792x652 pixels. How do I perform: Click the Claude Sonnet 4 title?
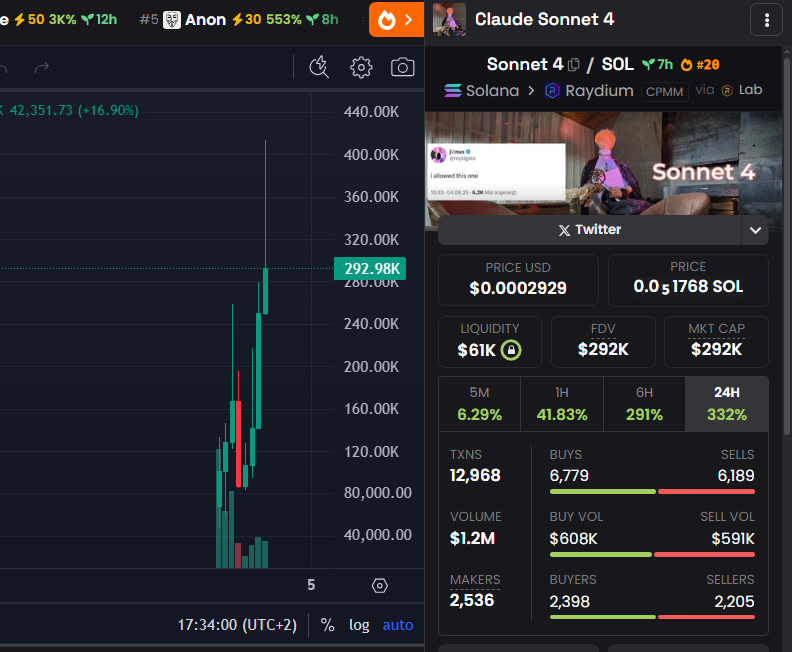pos(544,19)
